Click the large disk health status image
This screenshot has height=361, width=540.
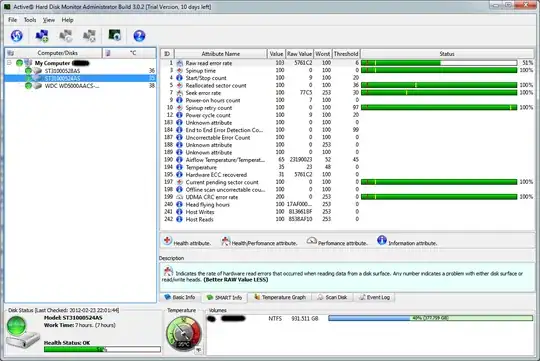coord(22,333)
